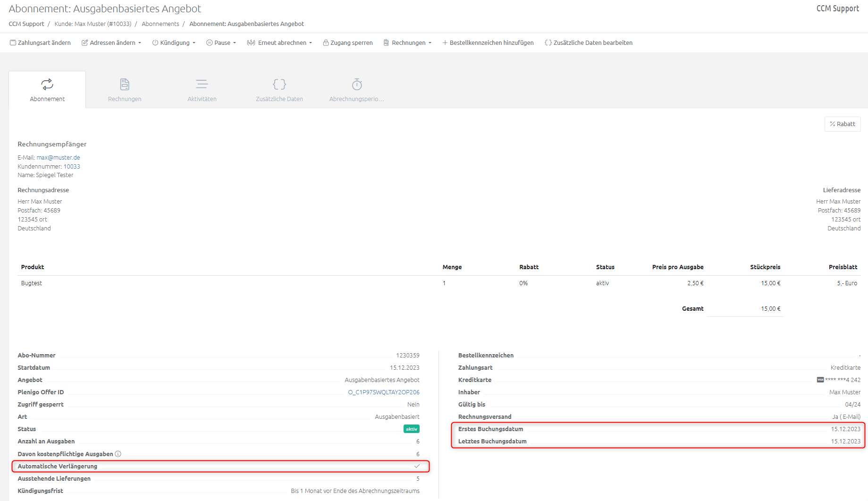
Task: Click the Zahlungsart ändern card icon
Action: click(13, 42)
